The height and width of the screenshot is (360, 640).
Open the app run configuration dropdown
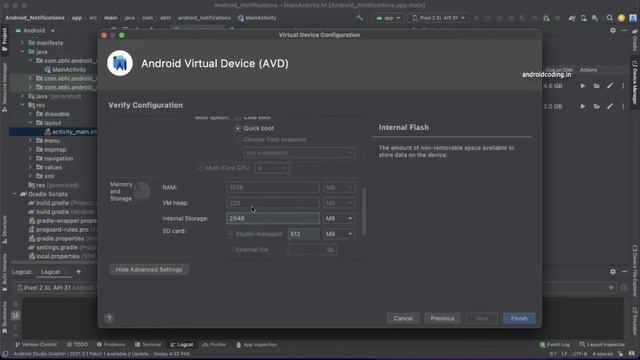tap(388, 18)
